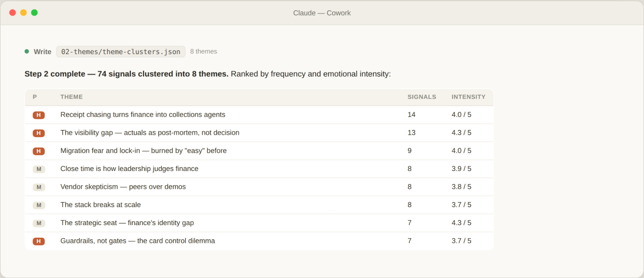The height and width of the screenshot is (278, 644).
Task: Click intensity 3.7 / 5 for stack breaks row
Action: (462, 205)
